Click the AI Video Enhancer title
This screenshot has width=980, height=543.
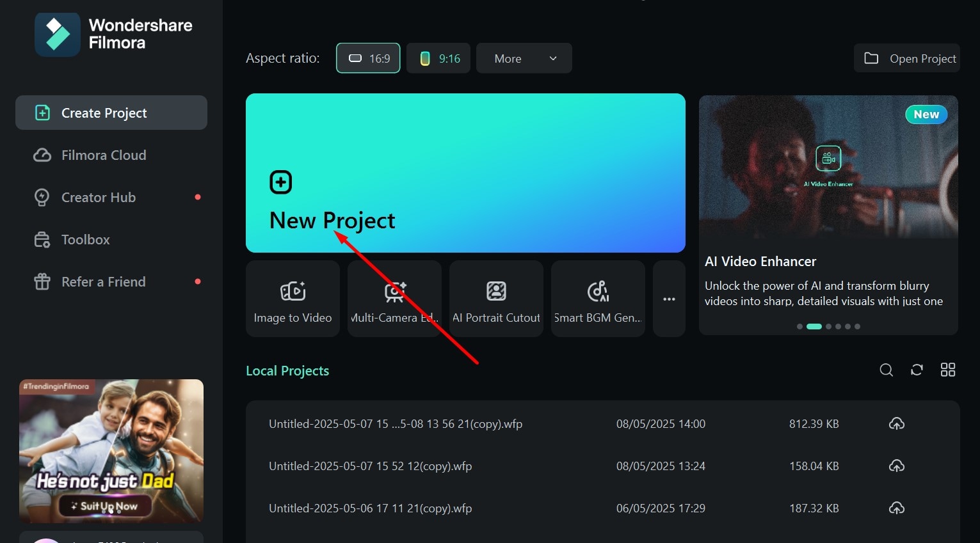(760, 261)
